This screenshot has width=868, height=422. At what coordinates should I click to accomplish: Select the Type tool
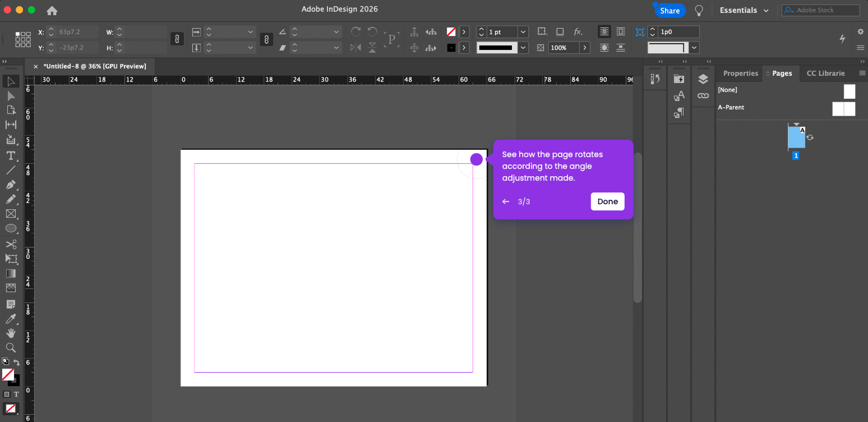point(11,155)
